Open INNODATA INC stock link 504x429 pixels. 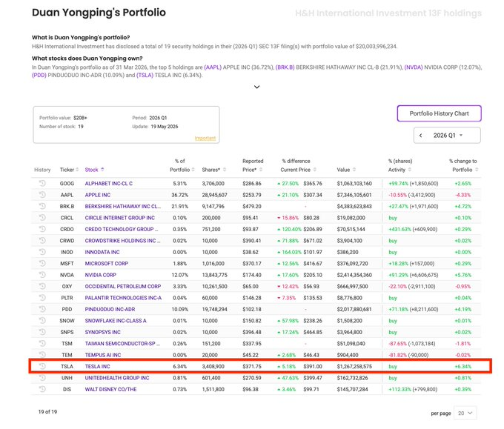(x=102, y=252)
